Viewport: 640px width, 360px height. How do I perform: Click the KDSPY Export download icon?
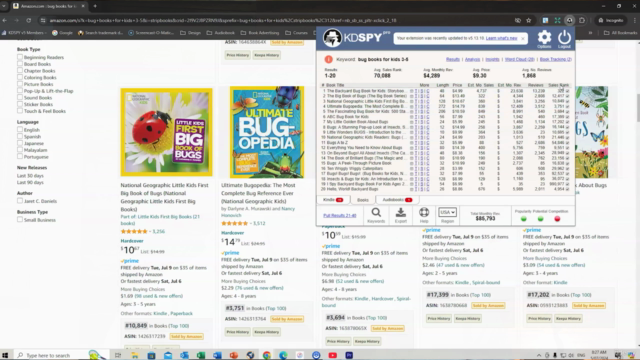(401, 212)
